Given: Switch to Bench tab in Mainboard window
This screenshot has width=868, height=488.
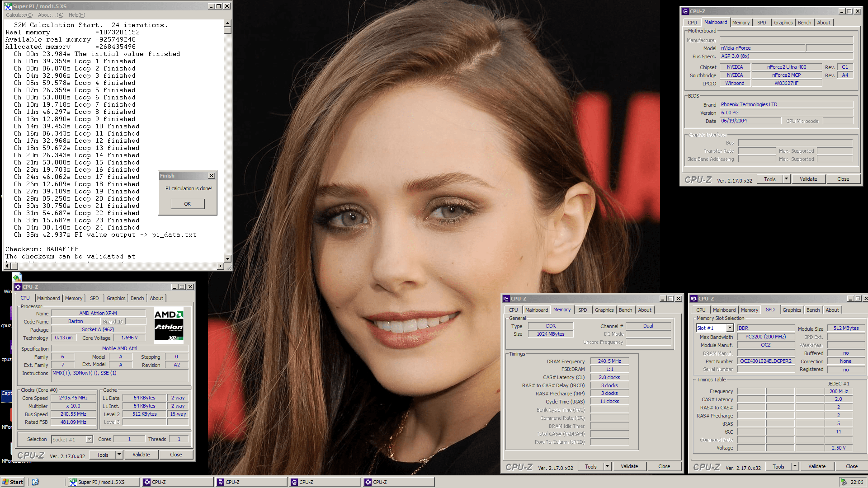Looking at the screenshot, I should tap(804, 23).
